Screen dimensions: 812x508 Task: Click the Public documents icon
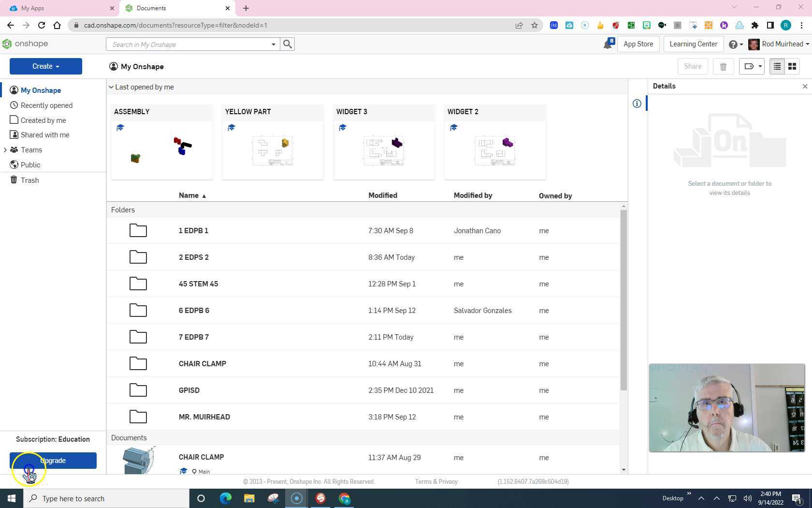pos(14,164)
